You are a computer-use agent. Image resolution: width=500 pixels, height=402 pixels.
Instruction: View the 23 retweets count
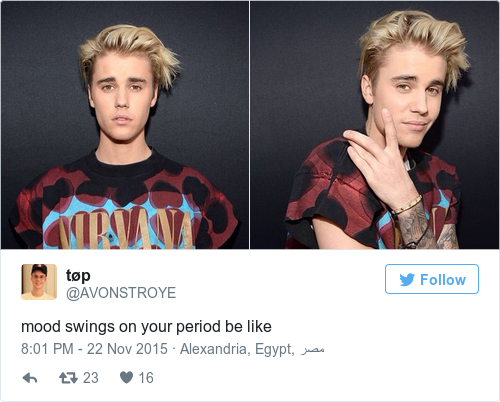pos(91,378)
